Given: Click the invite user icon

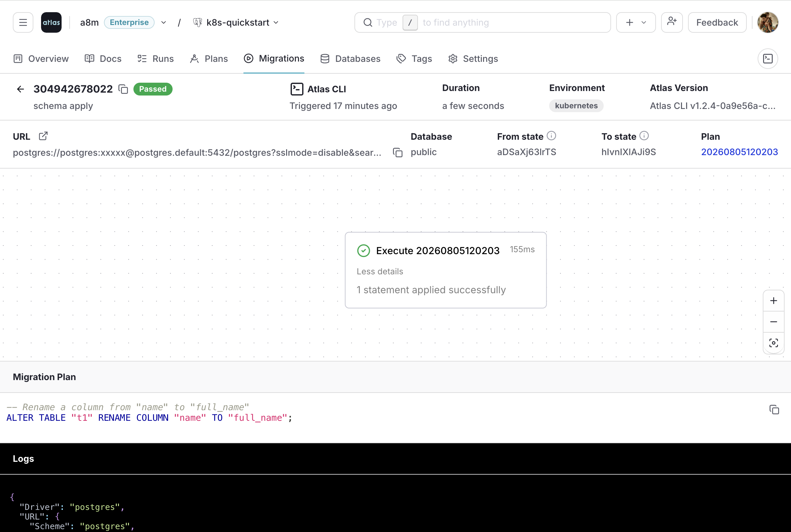Looking at the screenshot, I should click(x=671, y=22).
